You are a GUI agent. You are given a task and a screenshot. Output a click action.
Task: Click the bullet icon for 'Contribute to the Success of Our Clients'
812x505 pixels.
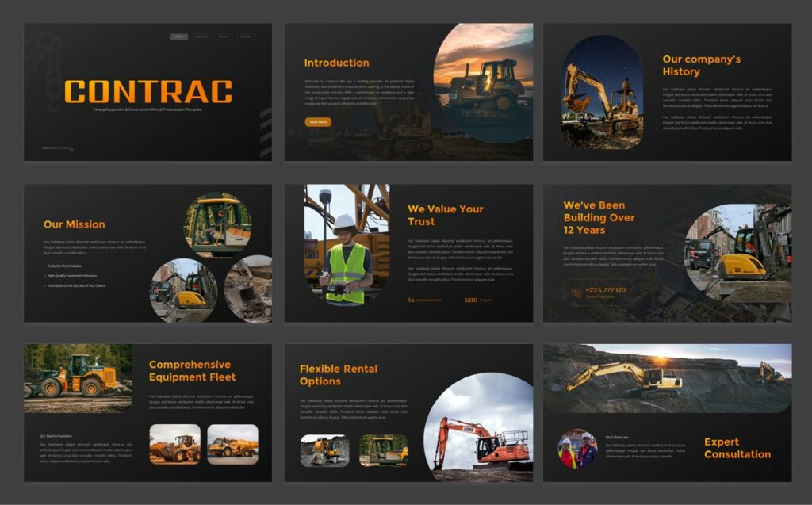click(45, 285)
